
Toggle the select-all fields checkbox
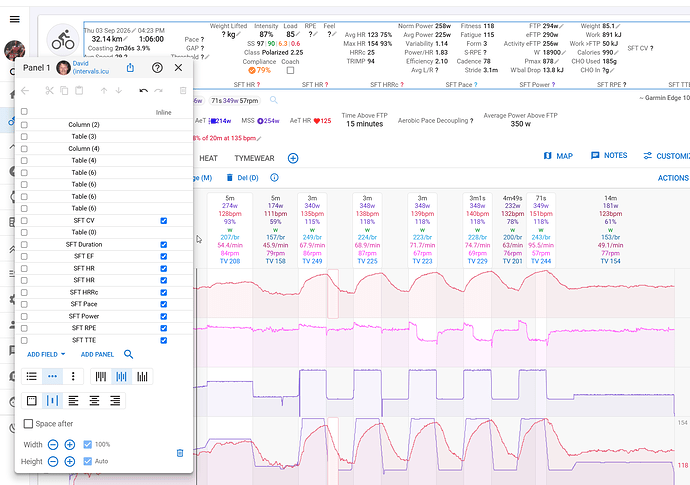(24, 112)
